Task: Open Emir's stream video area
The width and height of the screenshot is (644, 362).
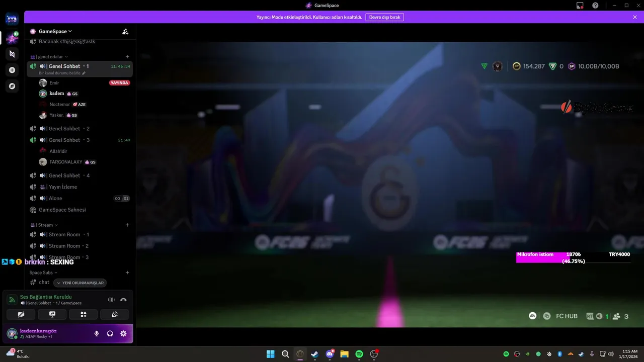Action: [390, 185]
